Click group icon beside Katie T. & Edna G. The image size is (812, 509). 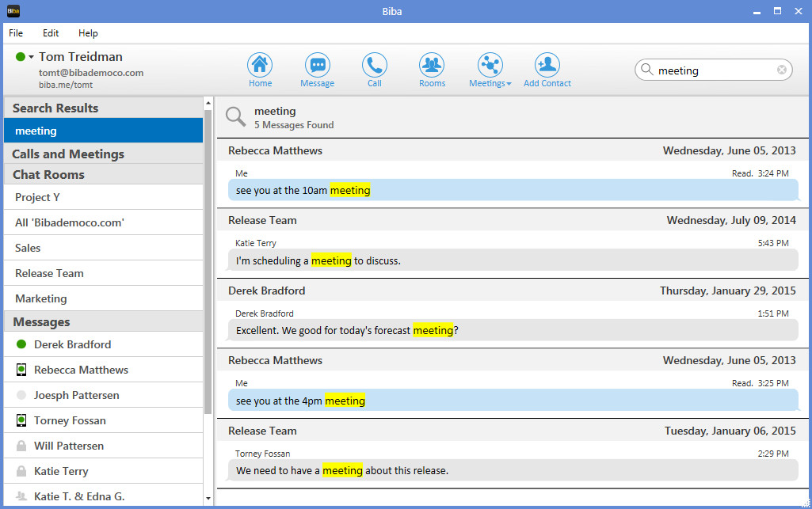pyautogui.click(x=21, y=496)
